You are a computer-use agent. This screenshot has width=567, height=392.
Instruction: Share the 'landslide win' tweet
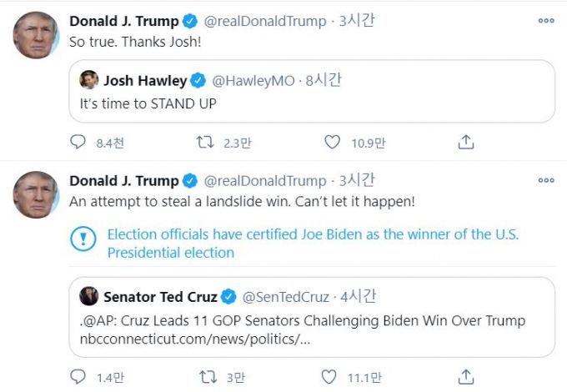466,377
